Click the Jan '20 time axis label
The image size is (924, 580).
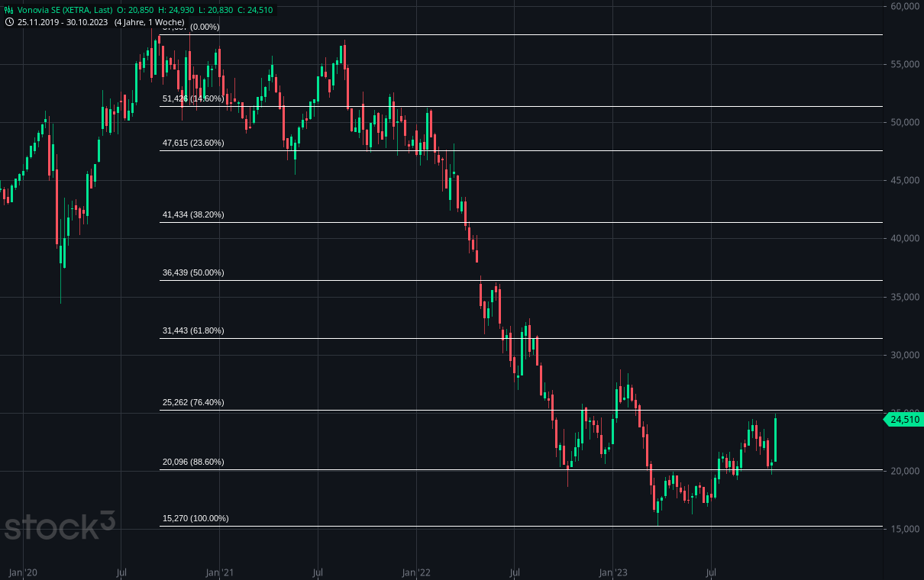pyautogui.click(x=23, y=572)
